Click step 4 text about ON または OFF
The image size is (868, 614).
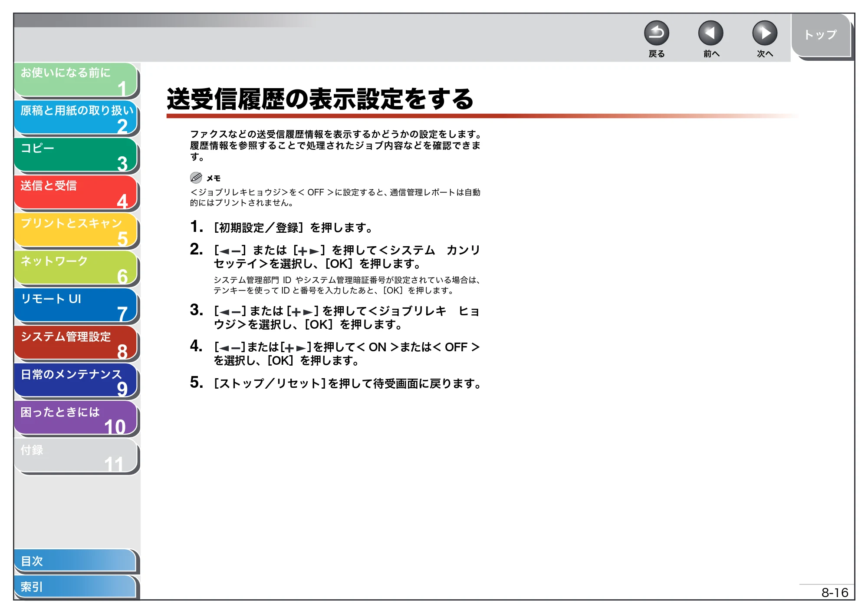347,353
